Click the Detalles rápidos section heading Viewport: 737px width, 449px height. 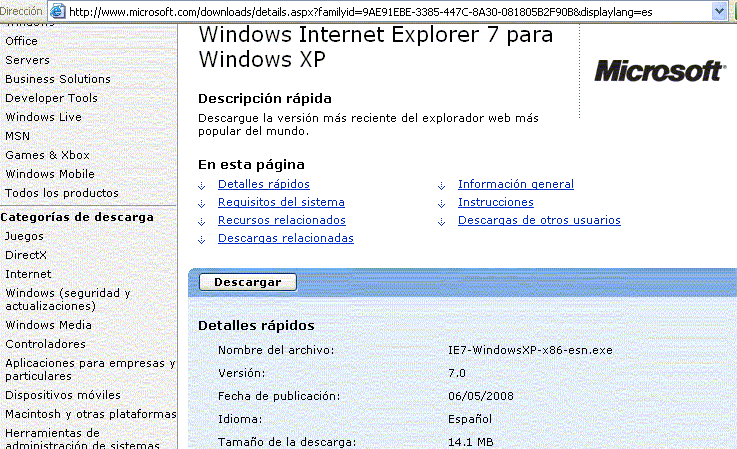click(x=256, y=325)
